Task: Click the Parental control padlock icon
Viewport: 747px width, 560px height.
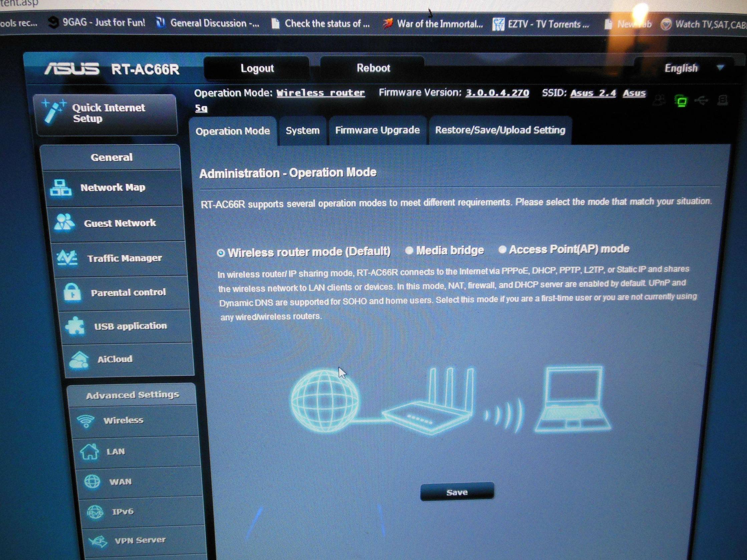Action: tap(72, 292)
